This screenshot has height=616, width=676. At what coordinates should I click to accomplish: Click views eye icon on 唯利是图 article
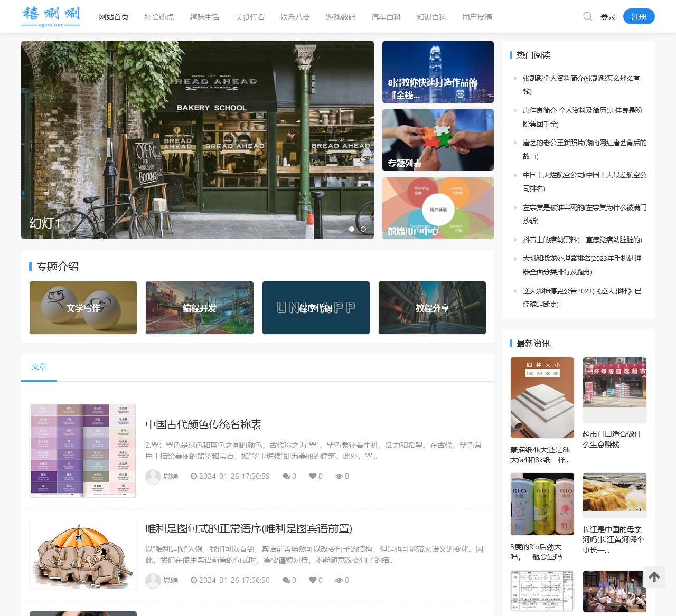coord(339,580)
